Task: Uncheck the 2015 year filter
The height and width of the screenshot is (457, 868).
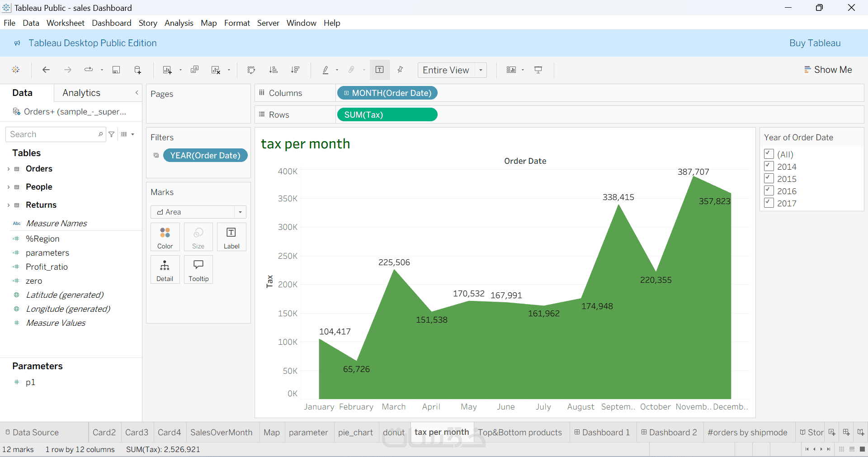Action: click(x=769, y=178)
